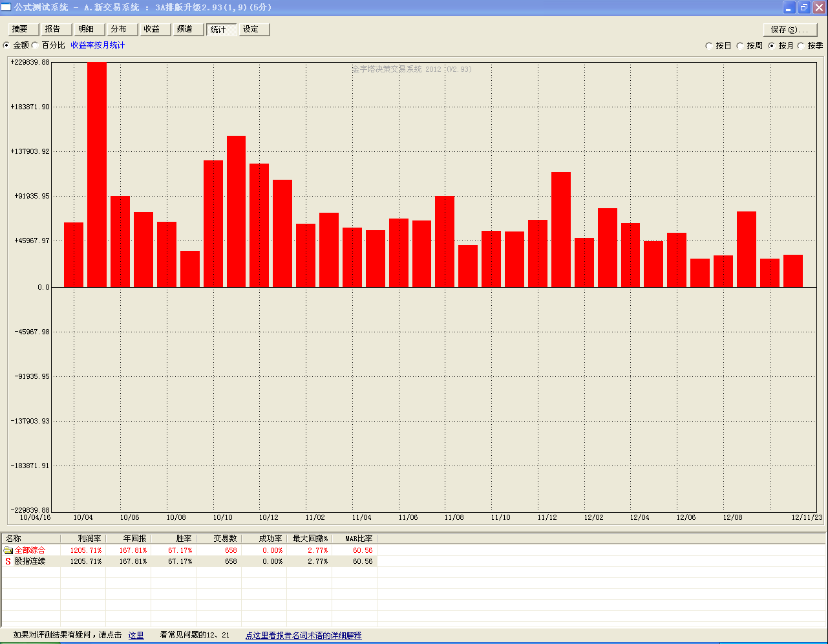Select the 金额 radio button
The width and height of the screenshot is (828, 644).
[x=6, y=45]
